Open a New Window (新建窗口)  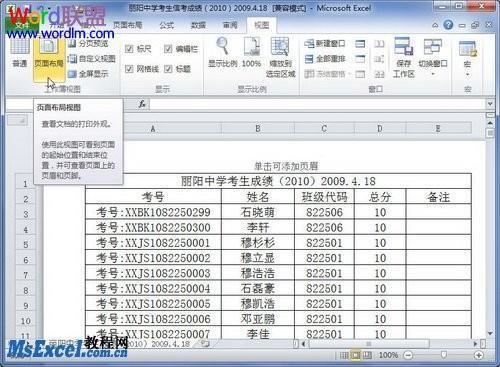click(x=325, y=44)
